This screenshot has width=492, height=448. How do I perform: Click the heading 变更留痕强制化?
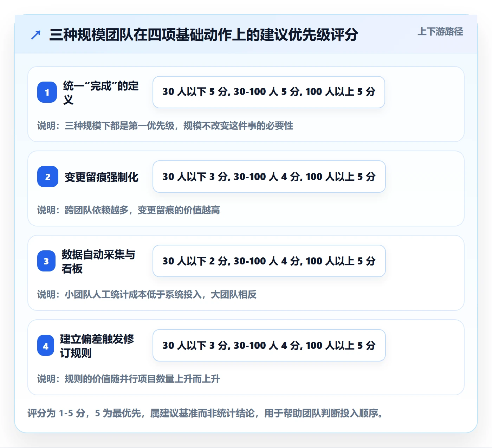[x=102, y=177]
